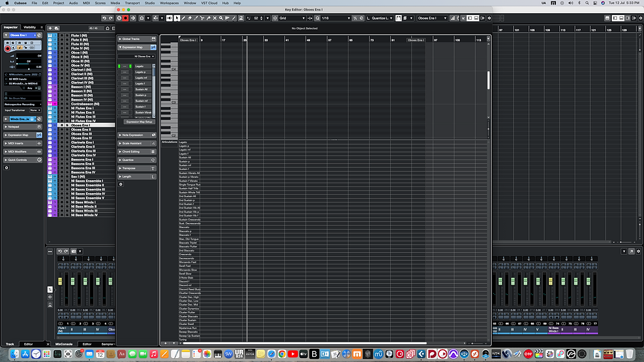Select the Trim tool
The height and width of the screenshot is (362, 644).
point(196,18)
